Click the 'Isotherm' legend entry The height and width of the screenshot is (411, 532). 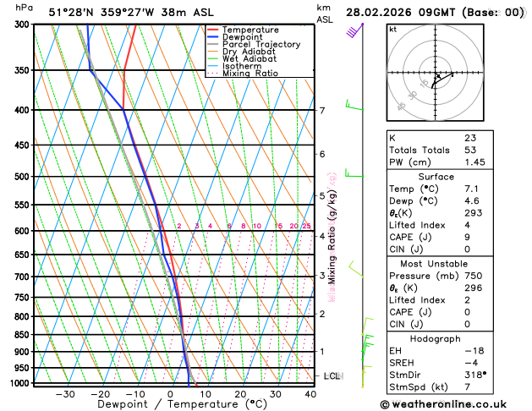click(242, 66)
